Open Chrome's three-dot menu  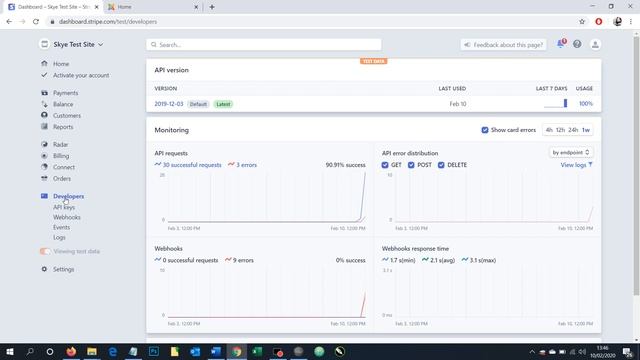point(631,22)
